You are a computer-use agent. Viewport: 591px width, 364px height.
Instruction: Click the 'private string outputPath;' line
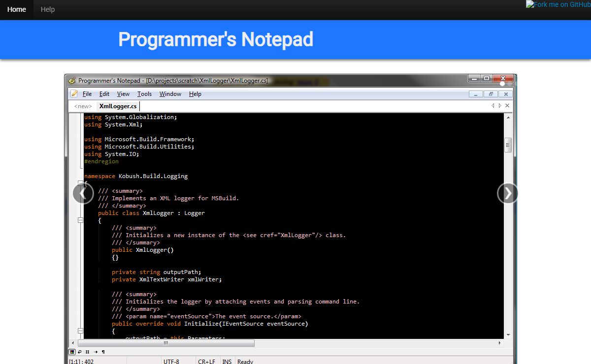[157, 272]
